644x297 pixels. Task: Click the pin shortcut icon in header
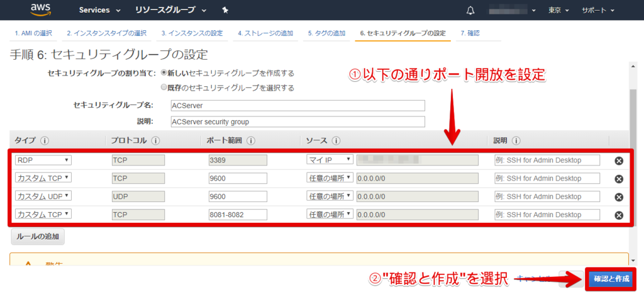coord(225,10)
